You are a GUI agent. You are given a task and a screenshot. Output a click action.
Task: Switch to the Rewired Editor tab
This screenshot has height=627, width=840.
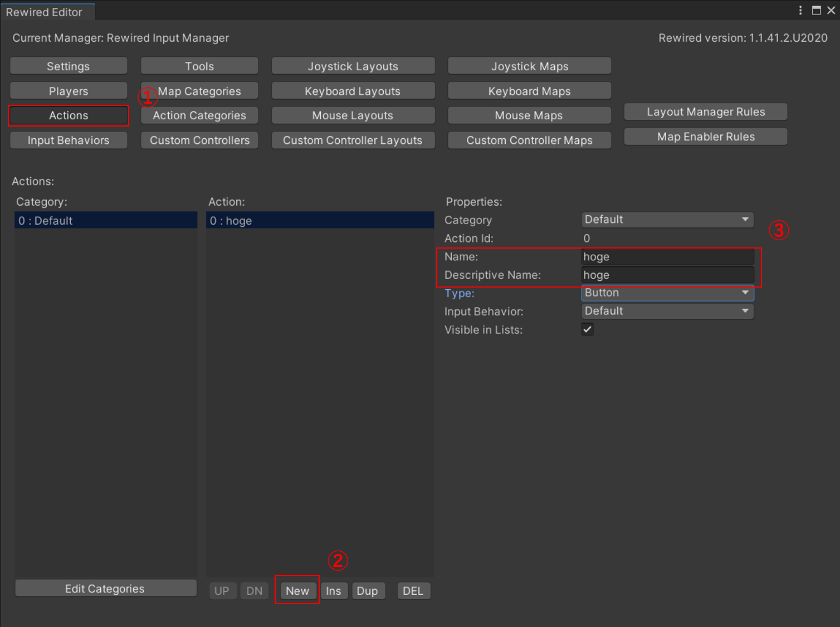click(45, 11)
